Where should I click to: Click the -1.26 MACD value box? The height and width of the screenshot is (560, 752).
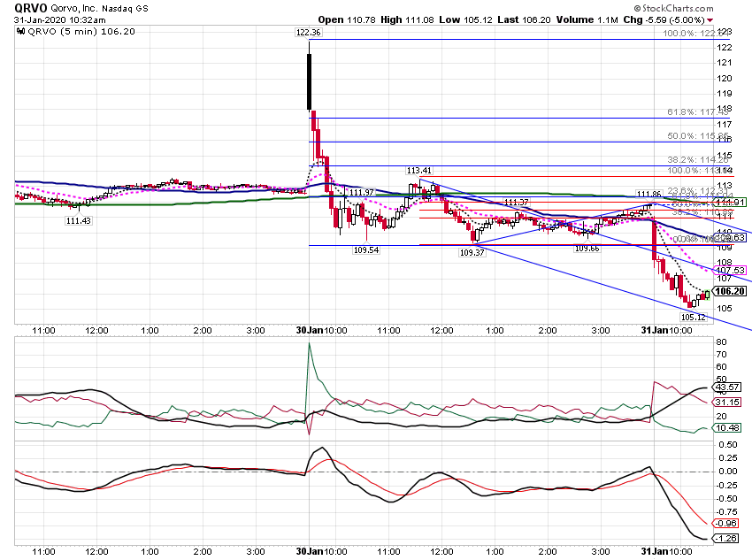pos(726,539)
